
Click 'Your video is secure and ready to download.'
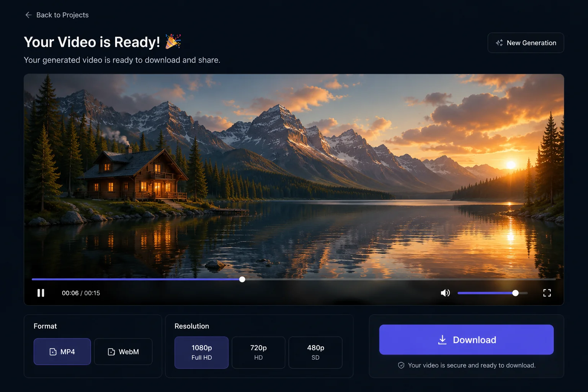tap(472, 365)
